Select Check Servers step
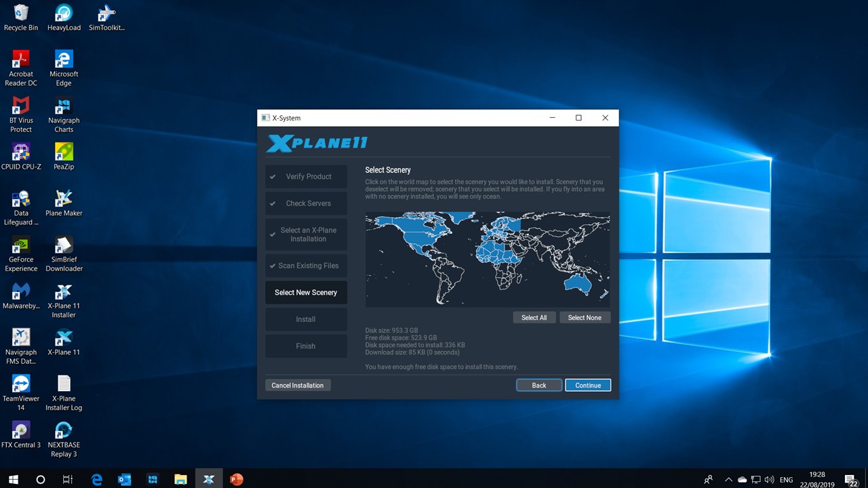This screenshot has height=488, width=868. click(306, 203)
